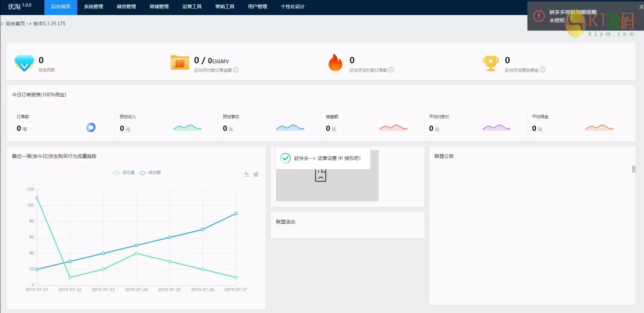
Task: Click the purple sparkline for 平均付款价
Action: coord(496,128)
